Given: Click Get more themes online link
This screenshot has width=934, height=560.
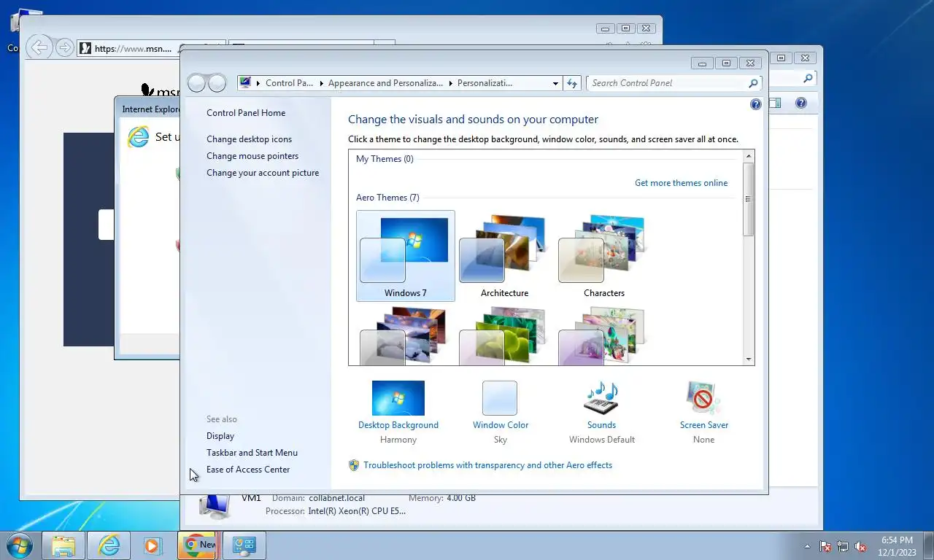Looking at the screenshot, I should coord(681,183).
